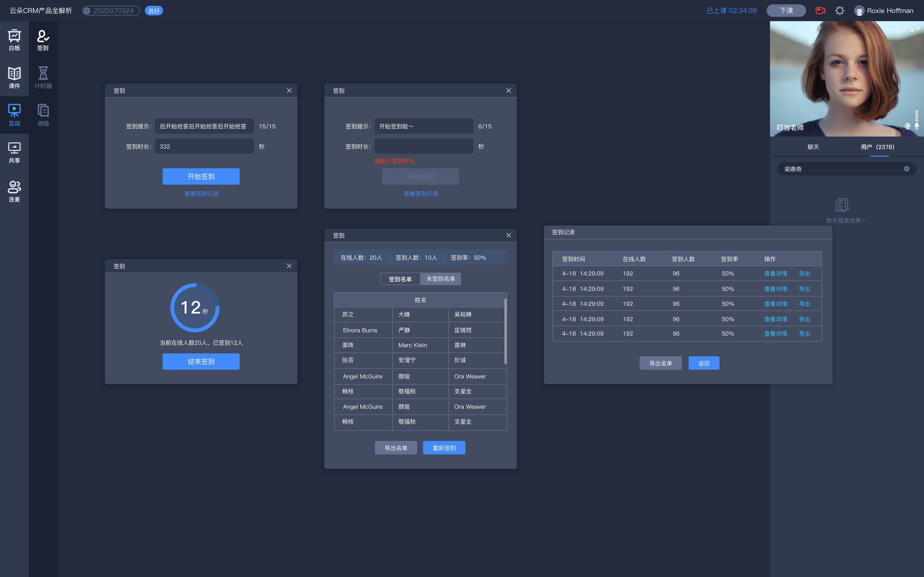Select the 课件 (Courseware) icon in sidebar
This screenshot has height=577, width=924.
15,76
